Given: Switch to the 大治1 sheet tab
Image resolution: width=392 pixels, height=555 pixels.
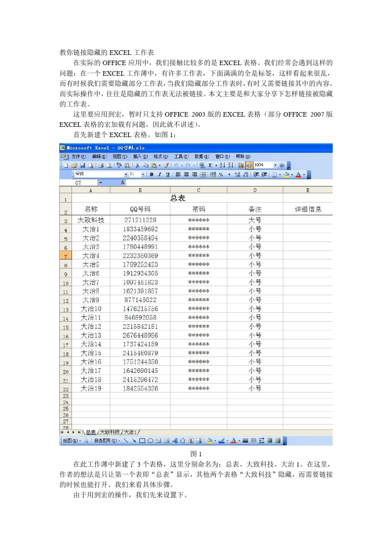Looking at the screenshot, I should click(x=130, y=432).
